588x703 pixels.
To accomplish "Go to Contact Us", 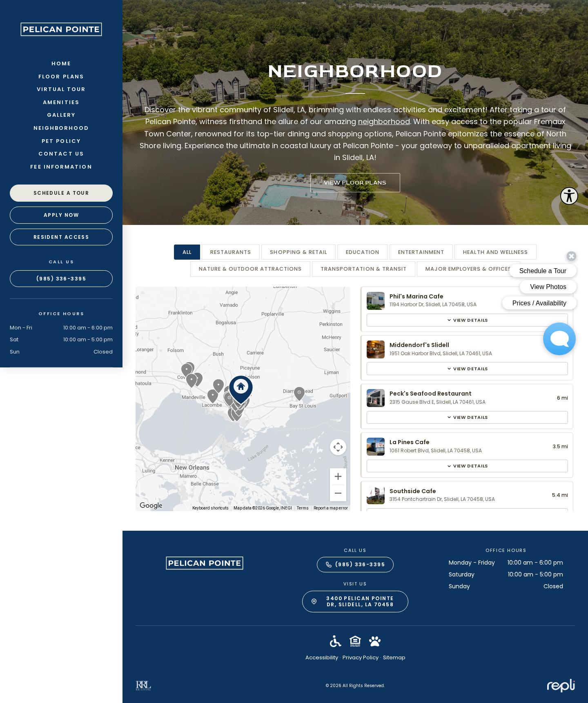I will coord(61,154).
